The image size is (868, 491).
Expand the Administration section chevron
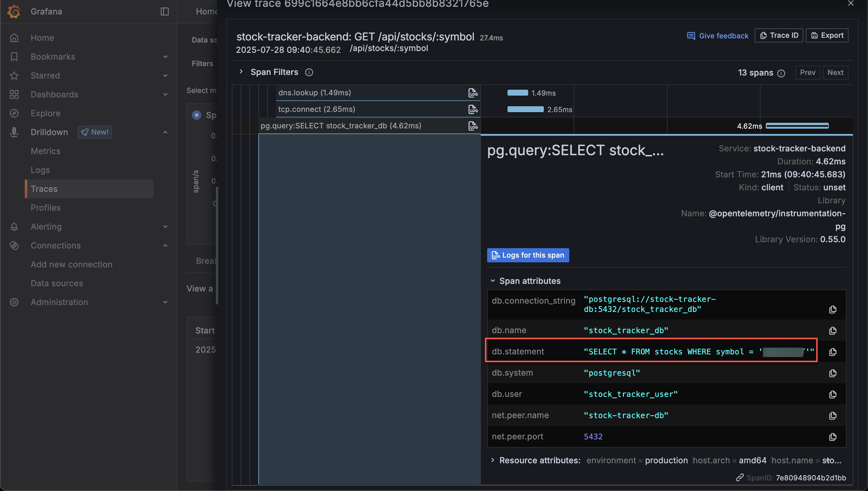165,302
